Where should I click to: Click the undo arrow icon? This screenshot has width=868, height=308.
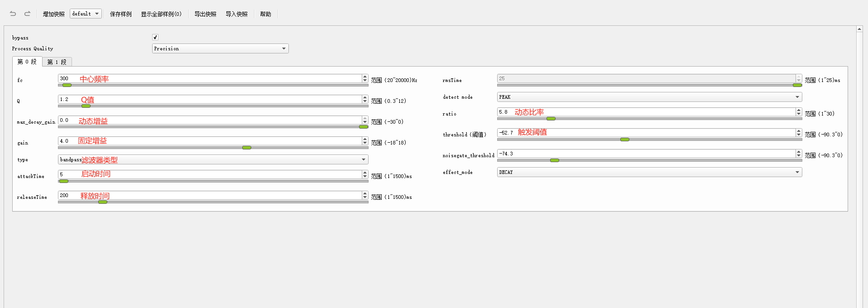(13, 14)
